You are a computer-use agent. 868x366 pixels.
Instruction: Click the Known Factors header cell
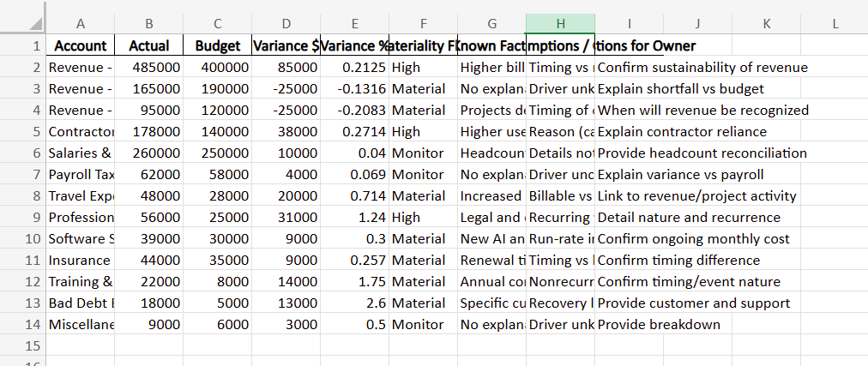[x=492, y=46]
